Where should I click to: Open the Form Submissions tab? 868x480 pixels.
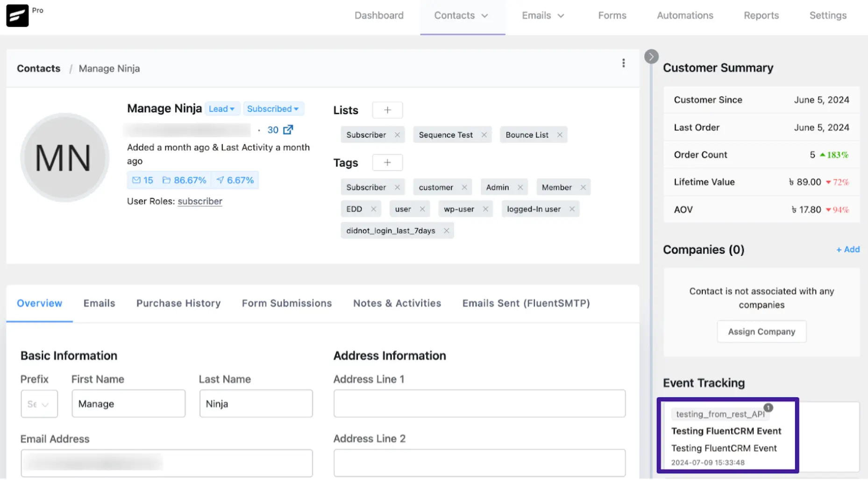pos(287,304)
